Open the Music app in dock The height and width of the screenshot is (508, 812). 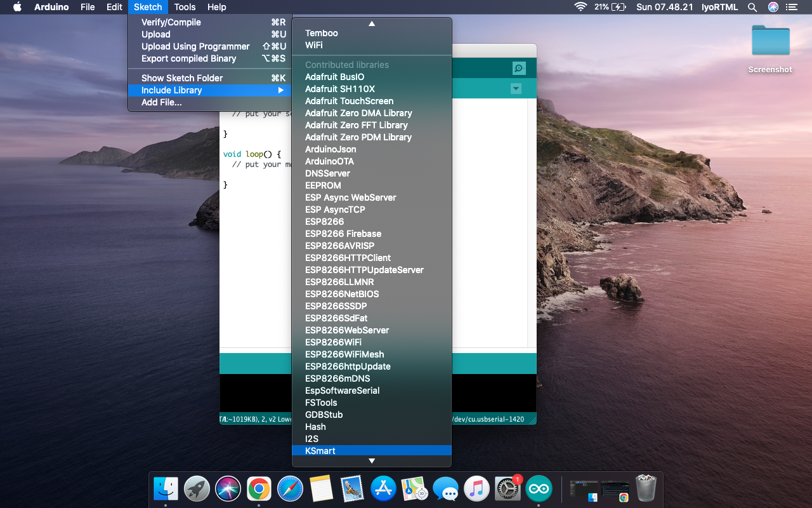(x=476, y=489)
